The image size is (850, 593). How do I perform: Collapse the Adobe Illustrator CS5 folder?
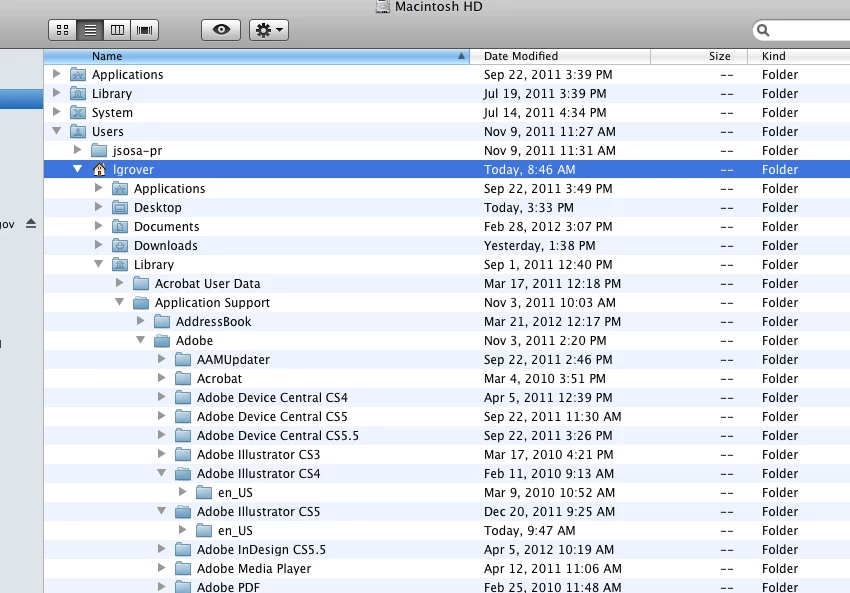tap(162, 510)
